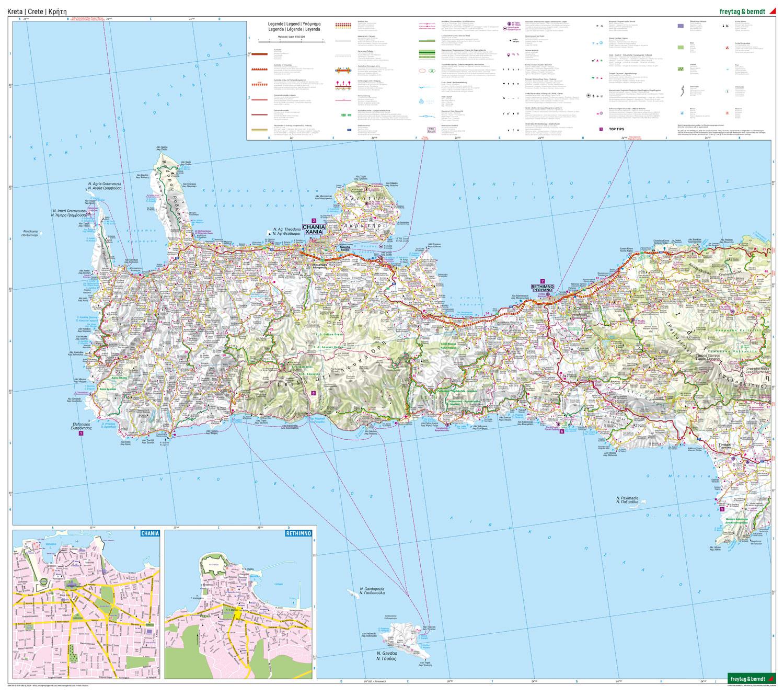The height and width of the screenshot is (696, 784).
Task: Select the UNESCO World Heritage symbol in the legend
Action: point(601,113)
